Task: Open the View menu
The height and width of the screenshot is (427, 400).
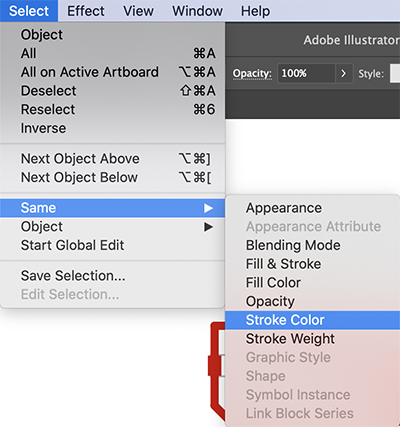Action: click(138, 11)
